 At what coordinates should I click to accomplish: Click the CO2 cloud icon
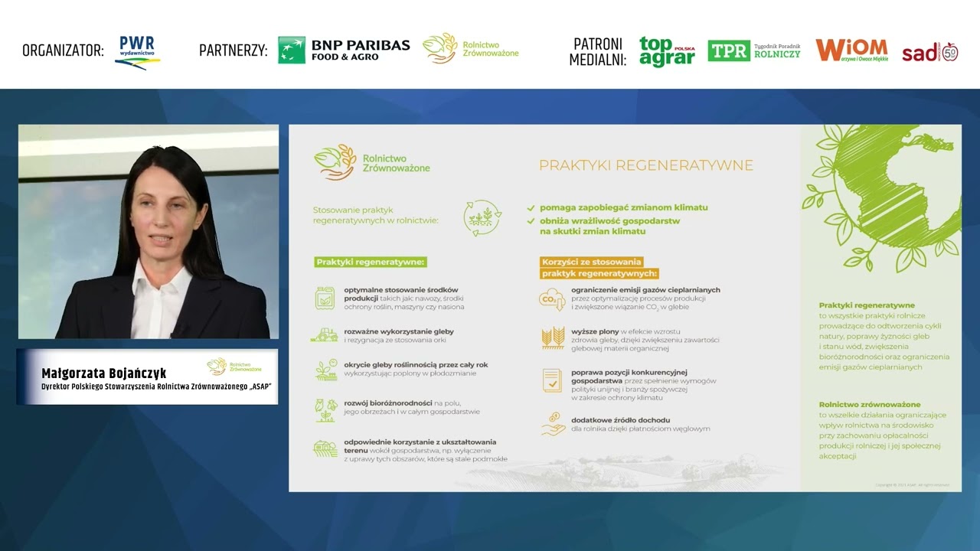552,298
